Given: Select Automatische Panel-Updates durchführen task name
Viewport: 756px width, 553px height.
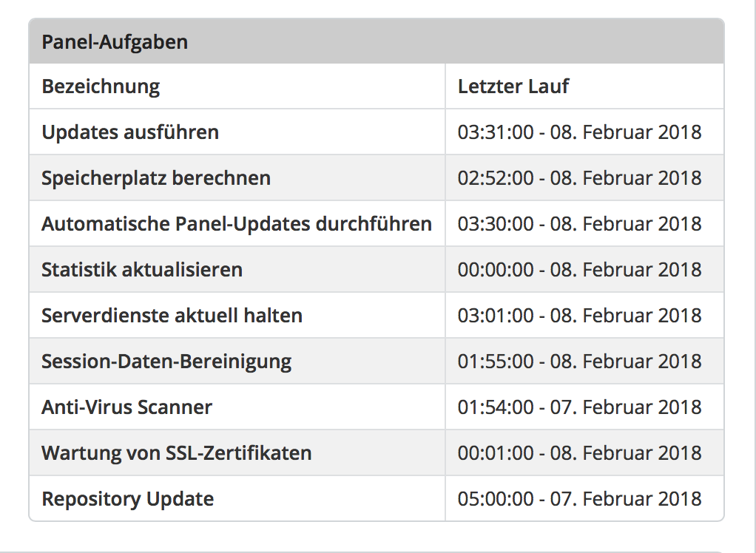Looking at the screenshot, I should point(237,224).
